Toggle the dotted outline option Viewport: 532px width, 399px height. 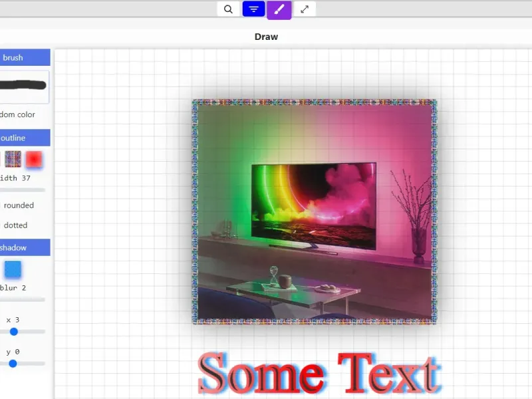(x=13, y=225)
